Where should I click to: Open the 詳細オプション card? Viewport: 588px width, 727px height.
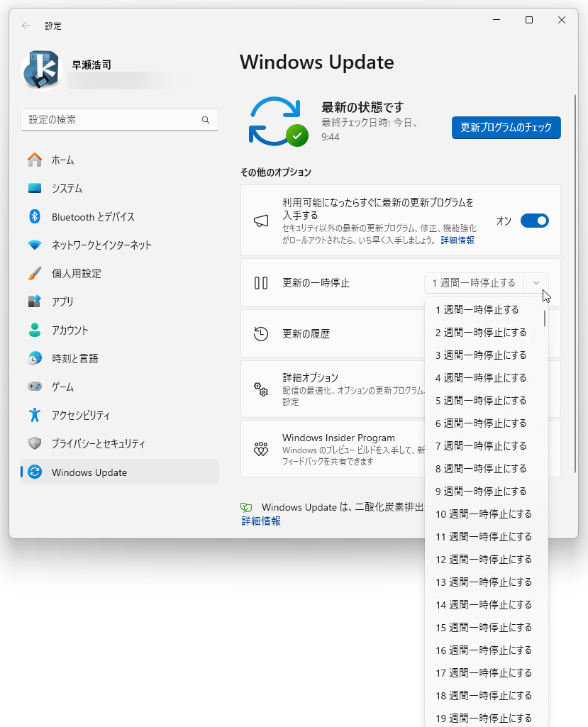pos(333,389)
